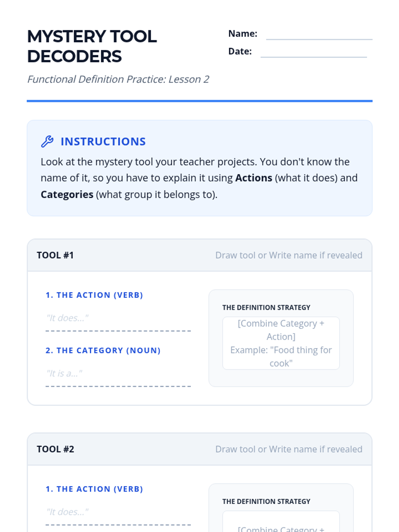Click Tool #1 action answer line
This screenshot has width=399, height=532.
pyautogui.click(x=118, y=319)
